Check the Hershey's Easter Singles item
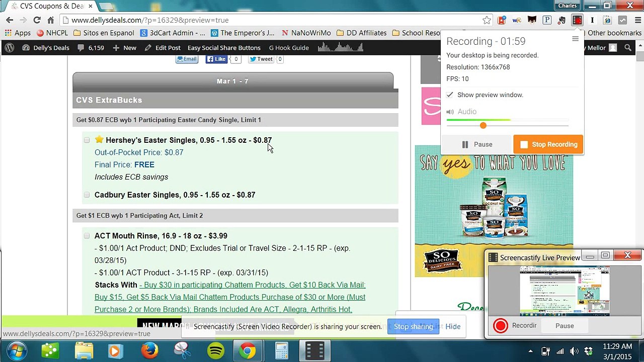Viewport: 644px width, 362px height. (x=87, y=140)
